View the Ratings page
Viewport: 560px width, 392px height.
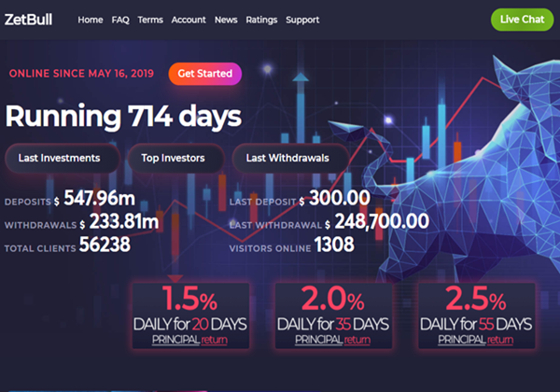pyautogui.click(x=261, y=20)
